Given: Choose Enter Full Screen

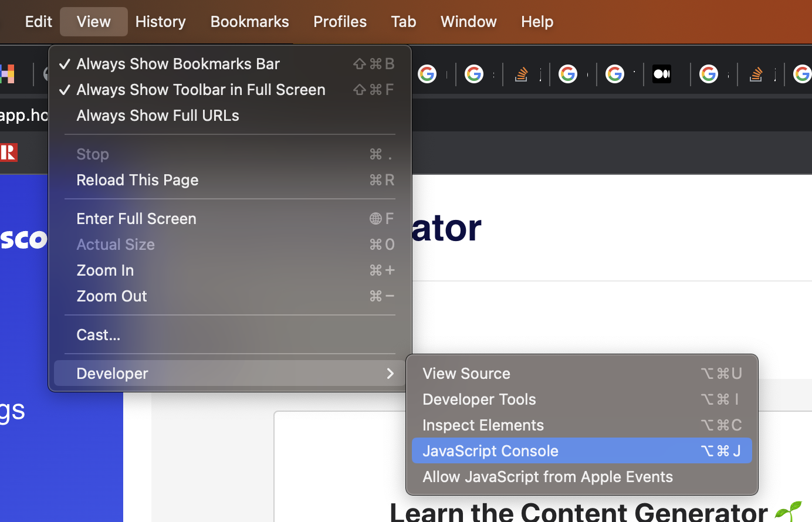Looking at the screenshot, I should [x=230, y=218].
